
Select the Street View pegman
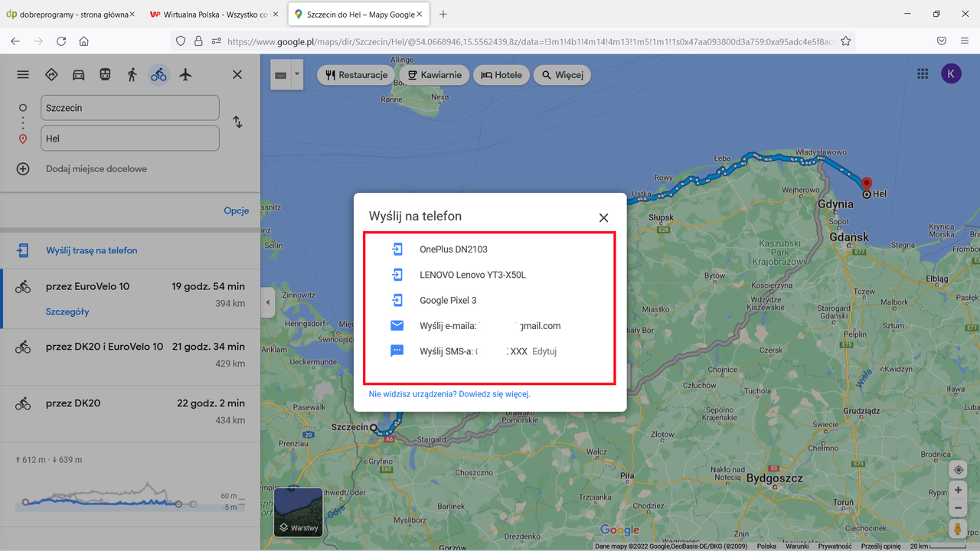958,528
